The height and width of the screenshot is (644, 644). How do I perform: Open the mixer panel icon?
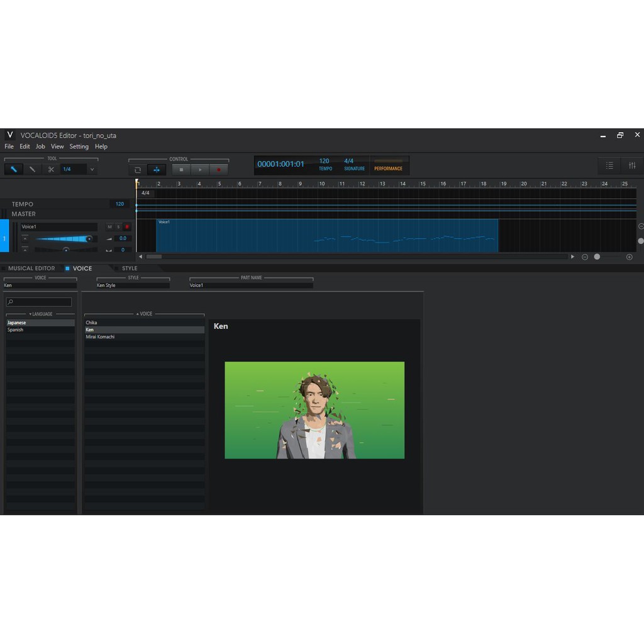632,165
